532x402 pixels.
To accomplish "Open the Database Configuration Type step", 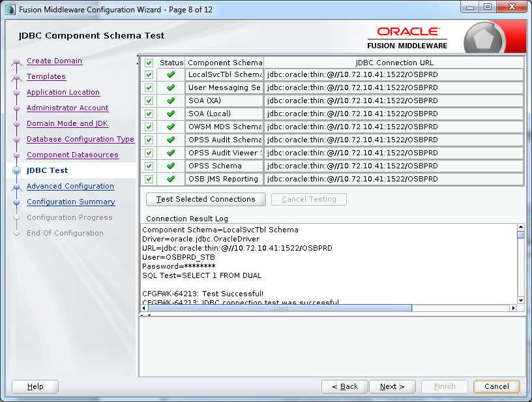I will coord(80,139).
